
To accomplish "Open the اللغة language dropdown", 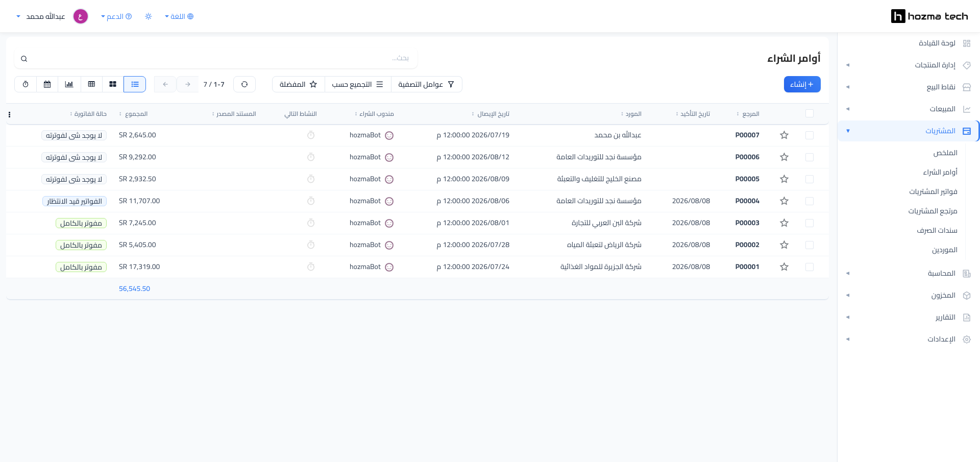I will pos(179,16).
